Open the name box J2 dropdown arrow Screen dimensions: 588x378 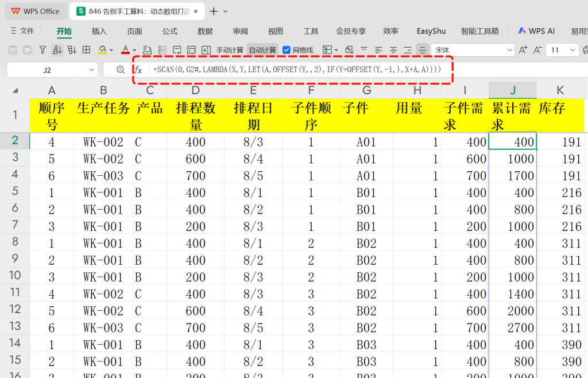91,70
